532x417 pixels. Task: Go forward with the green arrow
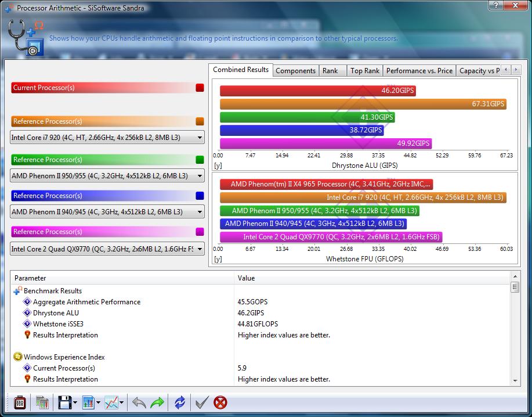pyautogui.click(x=157, y=402)
